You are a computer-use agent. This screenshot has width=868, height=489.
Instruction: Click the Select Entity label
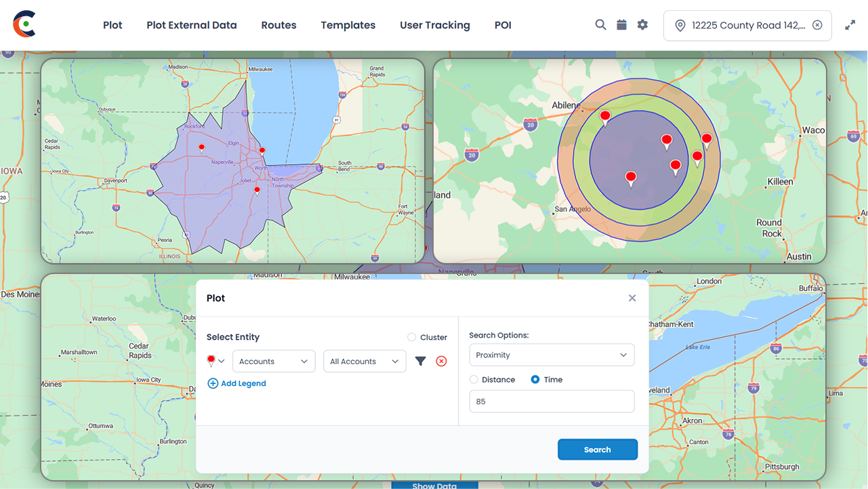233,337
